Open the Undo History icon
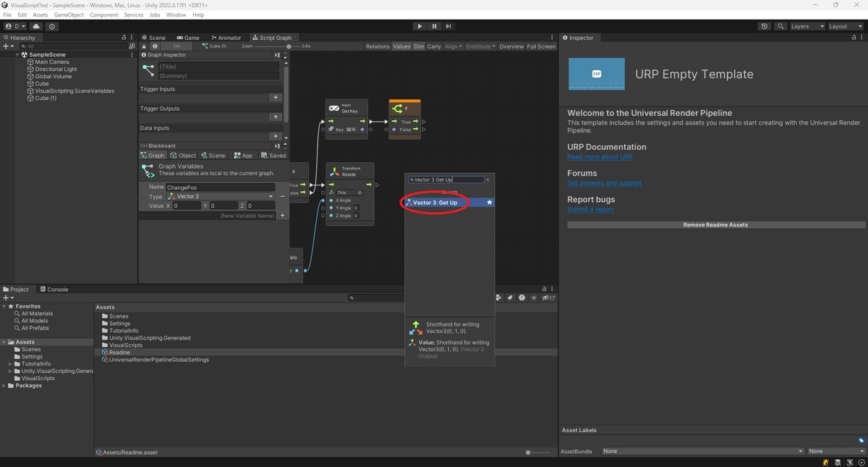868x467 pixels. [x=765, y=26]
